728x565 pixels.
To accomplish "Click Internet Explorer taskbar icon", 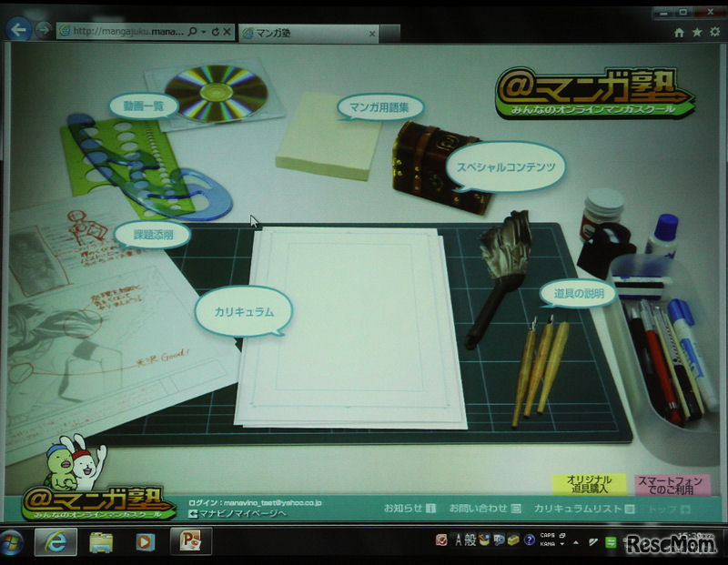I will (56, 541).
